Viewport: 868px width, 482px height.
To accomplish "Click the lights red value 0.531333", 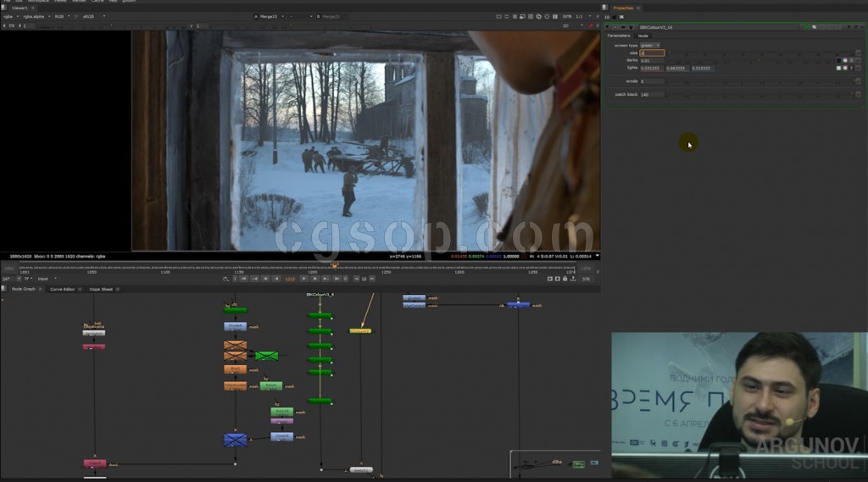I will point(651,68).
